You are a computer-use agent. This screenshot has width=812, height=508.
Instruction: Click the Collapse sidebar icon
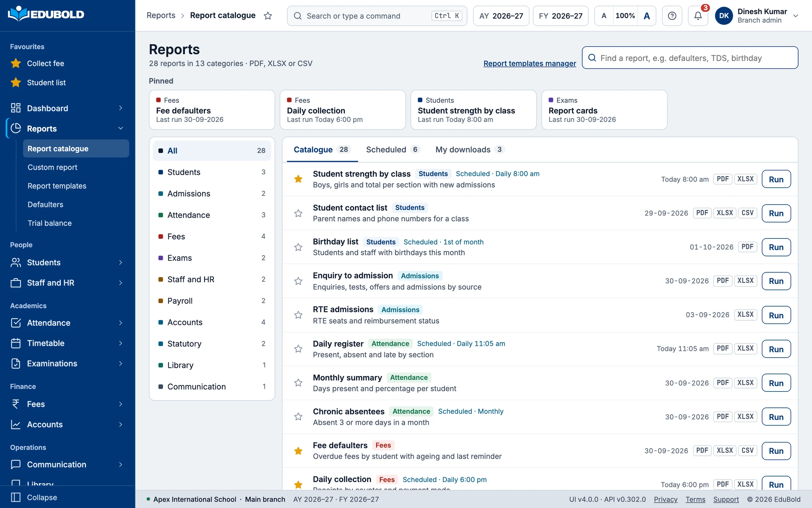pyautogui.click(x=16, y=497)
